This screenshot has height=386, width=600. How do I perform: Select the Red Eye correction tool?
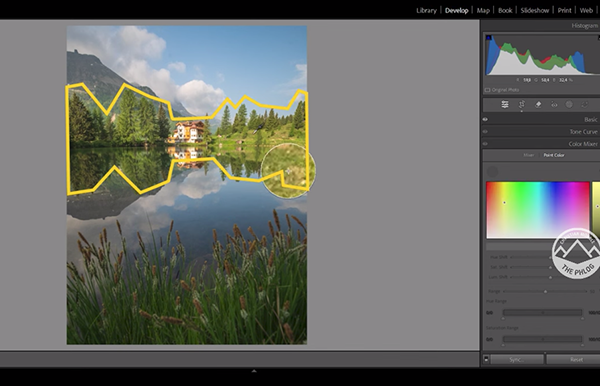point(554,104)
